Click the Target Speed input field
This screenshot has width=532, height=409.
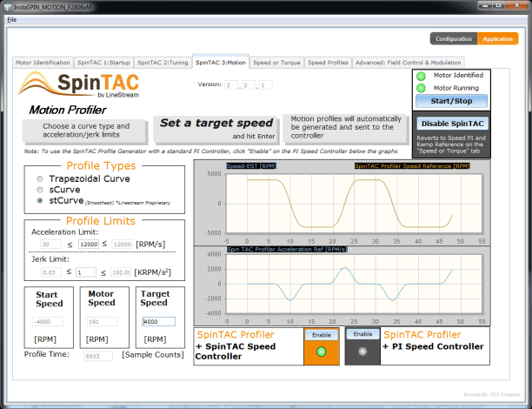point(156,321)
